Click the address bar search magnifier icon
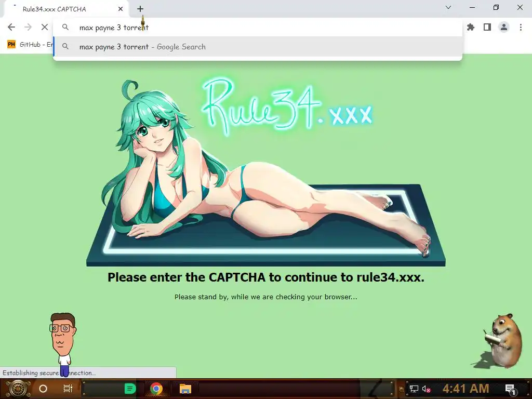 [65, 27]
